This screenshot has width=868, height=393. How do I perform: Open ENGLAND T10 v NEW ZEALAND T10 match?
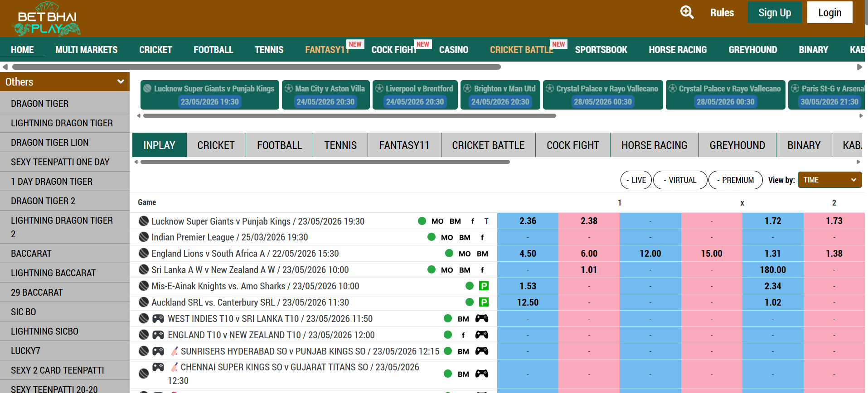[271, 335]
